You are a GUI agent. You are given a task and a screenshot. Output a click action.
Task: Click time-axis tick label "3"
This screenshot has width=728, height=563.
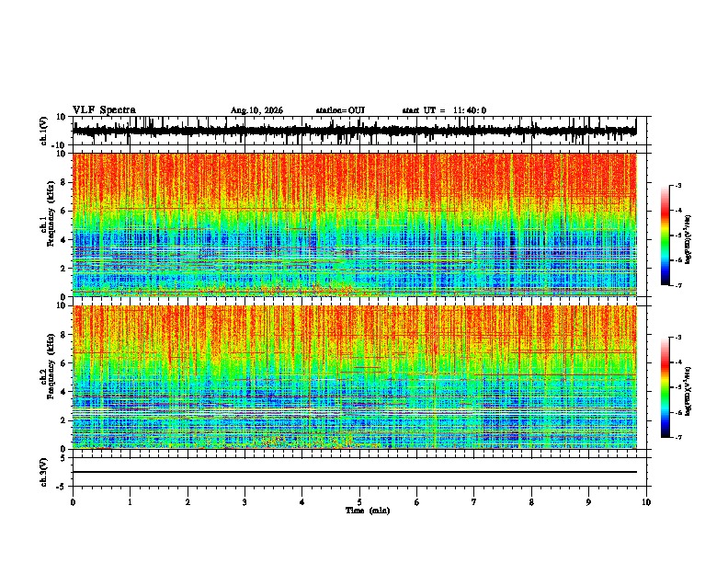245,502
